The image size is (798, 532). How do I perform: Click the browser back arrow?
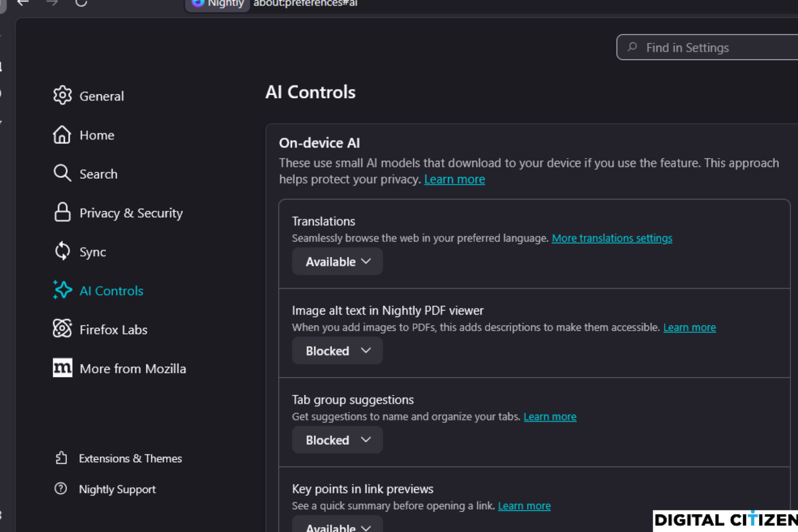click(x=23, y=2)
